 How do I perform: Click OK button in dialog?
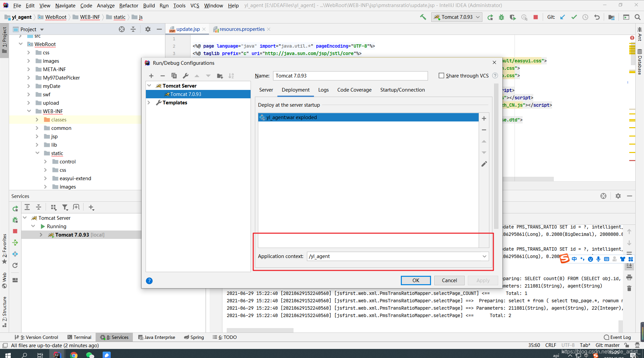pyautogui.click(x=416, y=280)
